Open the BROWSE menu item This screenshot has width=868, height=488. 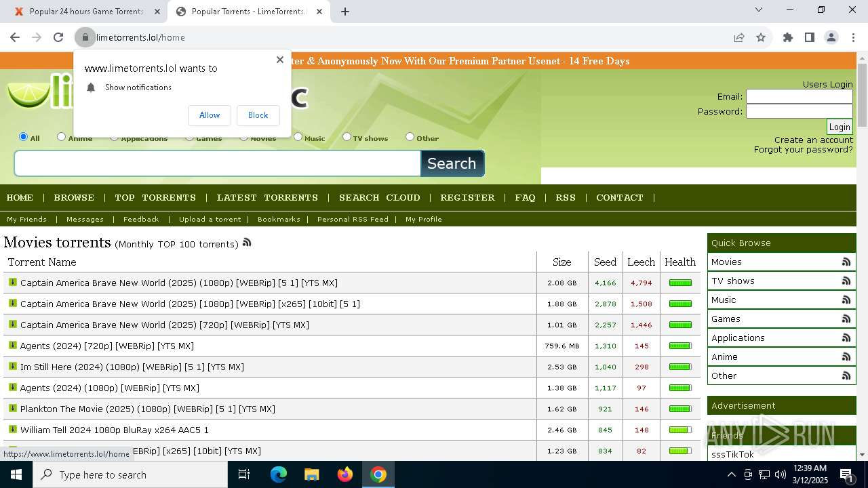point(74,197)
